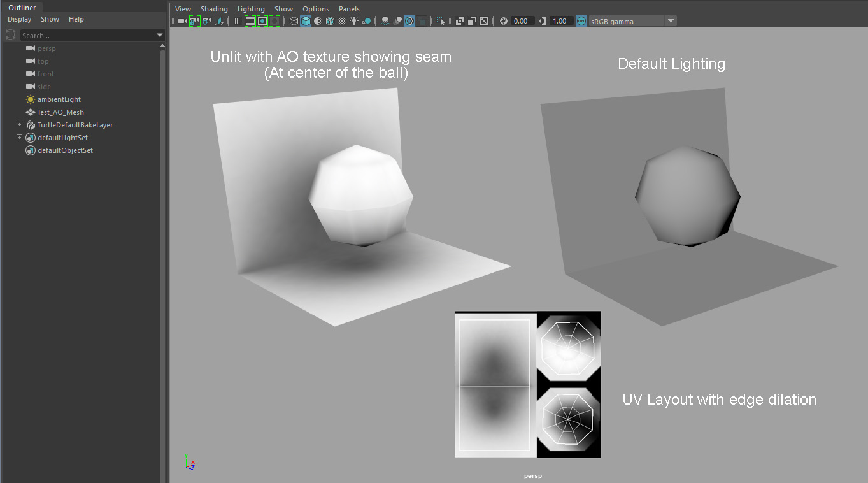Click the ambientLight sun icon

pos(30,99)
